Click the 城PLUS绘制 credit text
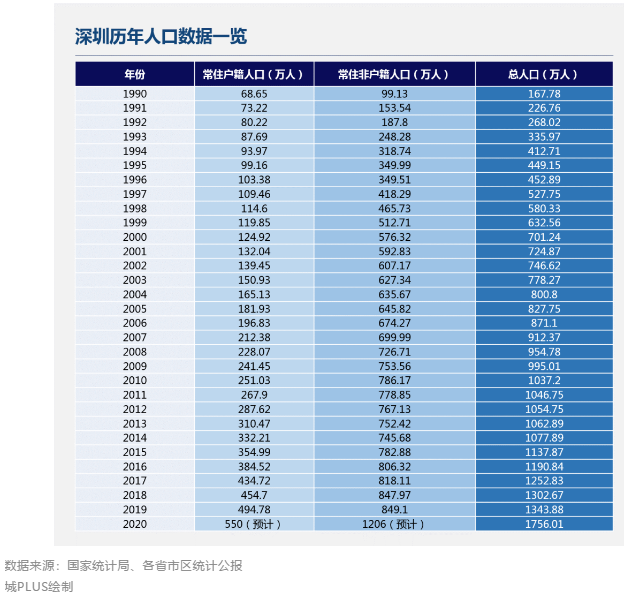Viewport: 624px width, 595px height. click(39, 586)
